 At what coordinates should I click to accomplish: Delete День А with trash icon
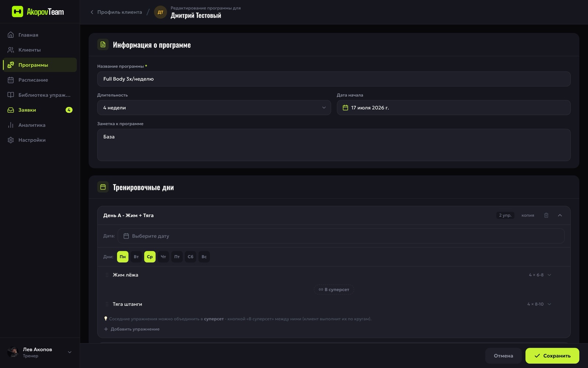(x=546, y=215)
